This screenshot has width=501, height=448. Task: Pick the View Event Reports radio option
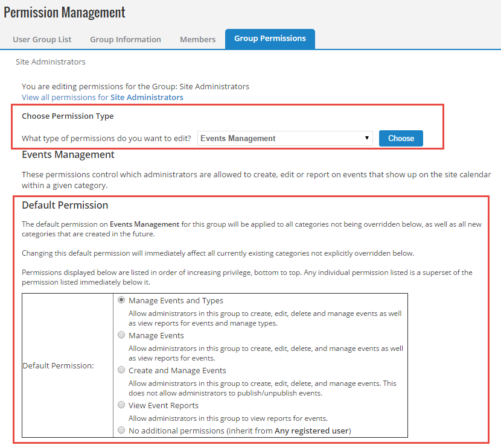coord(121,405)
